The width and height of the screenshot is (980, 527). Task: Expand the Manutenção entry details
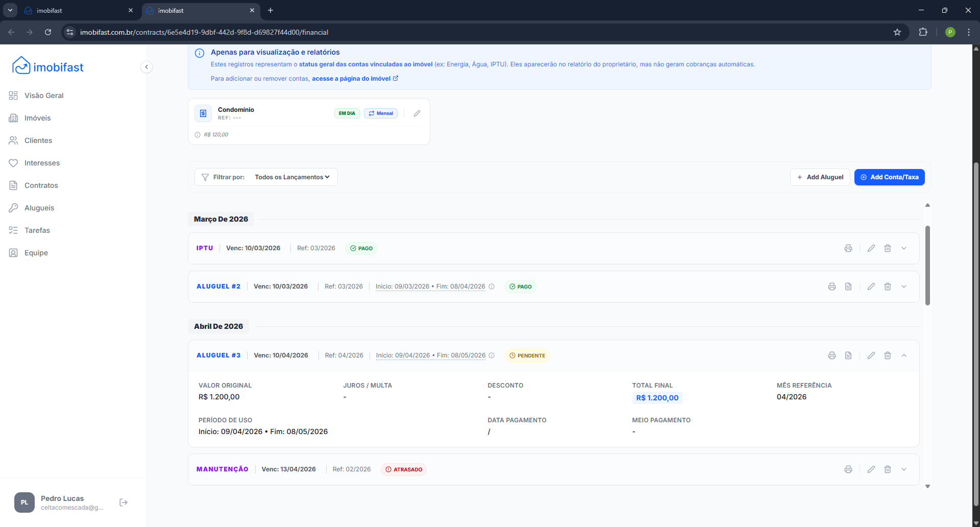[x=903, y=469]
